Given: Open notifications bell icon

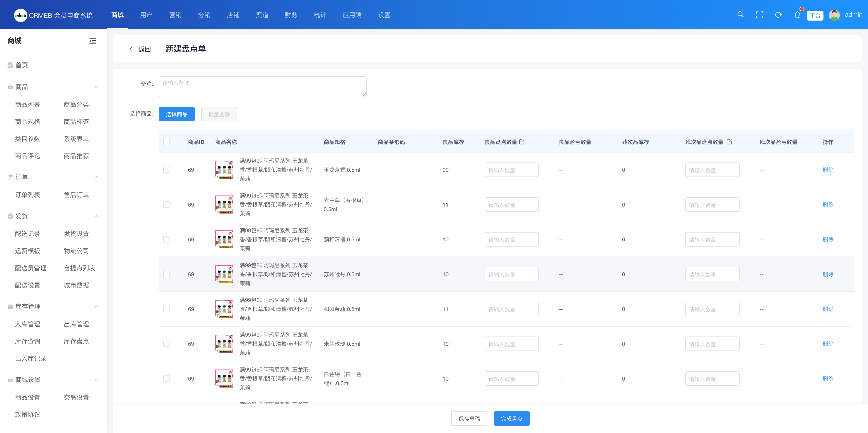Looking at the screenshot, I should (797, 15).
